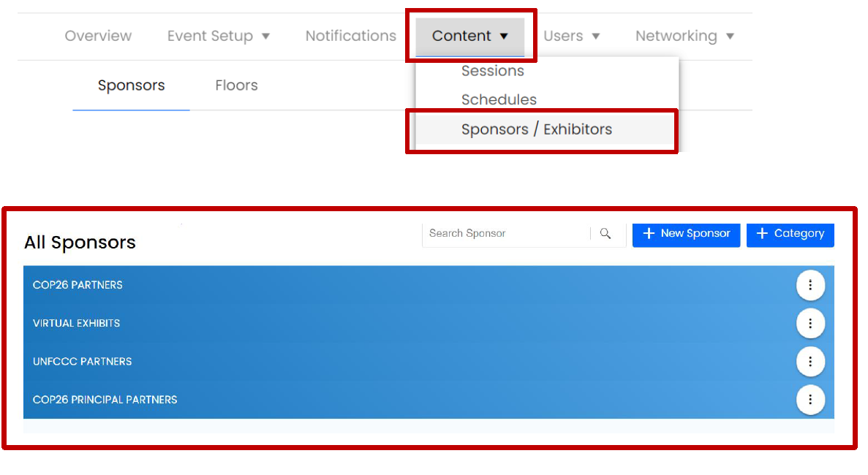
Task: Click the New Sponsor button
Action: click(x=686, y=234)
